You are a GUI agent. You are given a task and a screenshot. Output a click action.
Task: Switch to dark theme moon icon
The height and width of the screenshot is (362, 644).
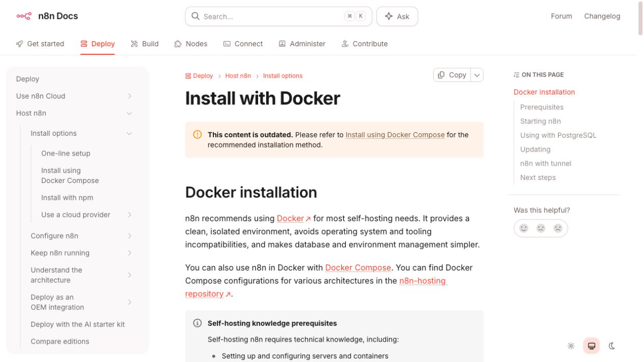pyautogui.click(x=612, y=346)
